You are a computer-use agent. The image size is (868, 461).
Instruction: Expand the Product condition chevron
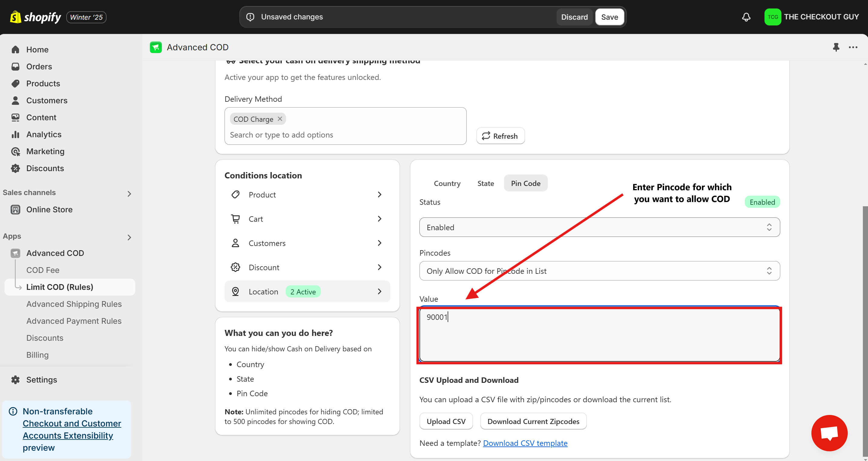tap(380, 194)
